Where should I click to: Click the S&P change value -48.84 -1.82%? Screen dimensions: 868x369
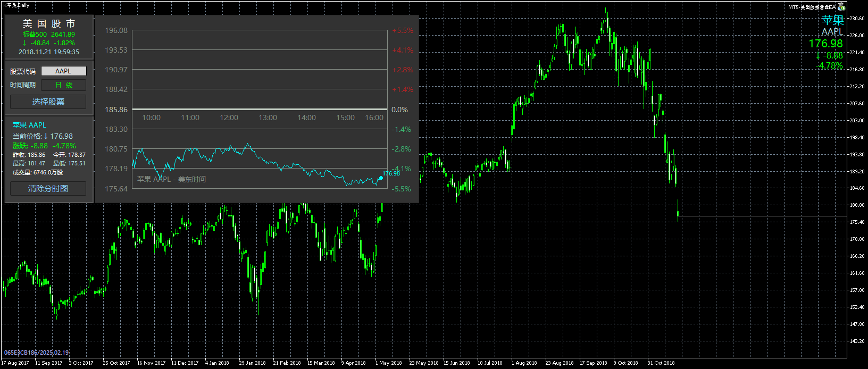pyautogui.click(x=49, y=43)
